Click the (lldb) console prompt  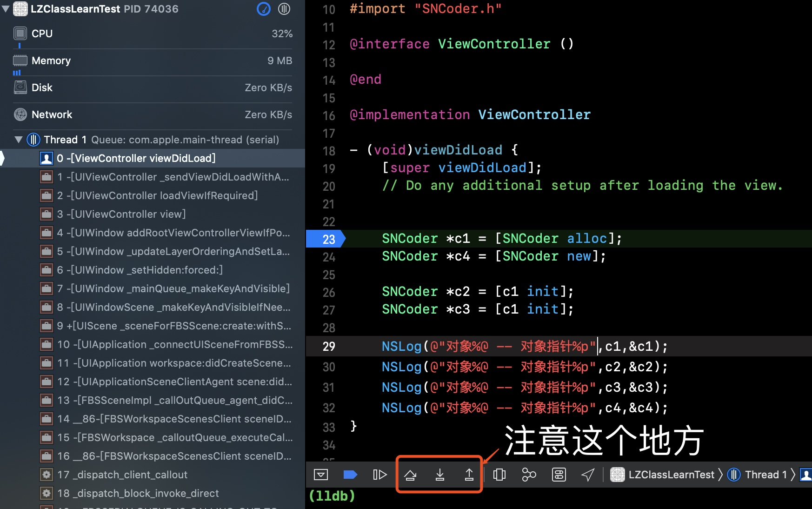click(x=332, y=496)
